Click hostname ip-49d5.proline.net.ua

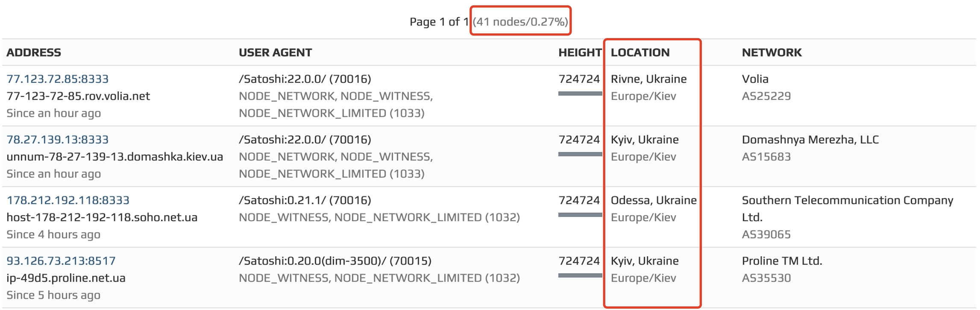[66, 278]
